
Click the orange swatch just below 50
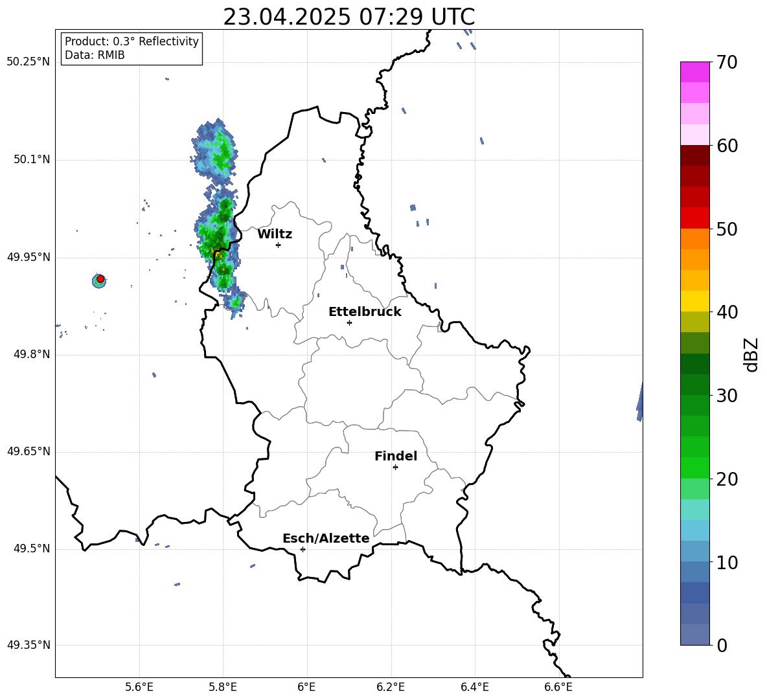click(x=694, y=238)
